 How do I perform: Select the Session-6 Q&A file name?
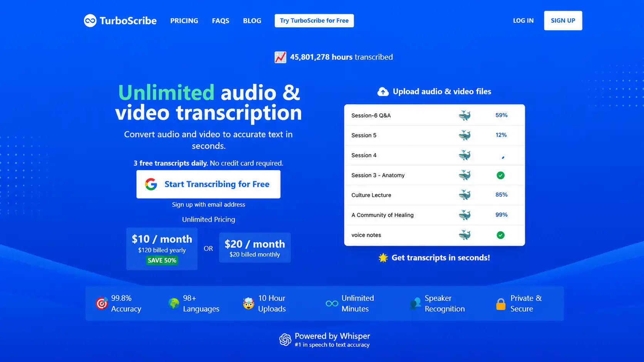[371, 115]
